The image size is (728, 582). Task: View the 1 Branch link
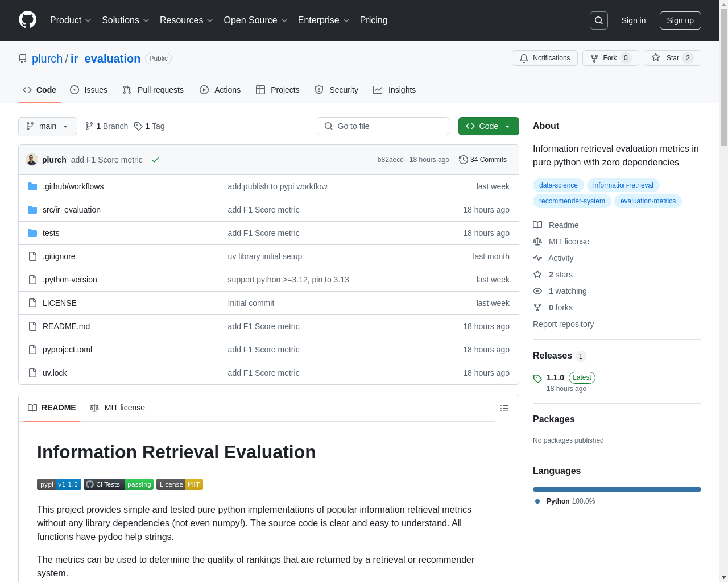[x=106, y=126]
